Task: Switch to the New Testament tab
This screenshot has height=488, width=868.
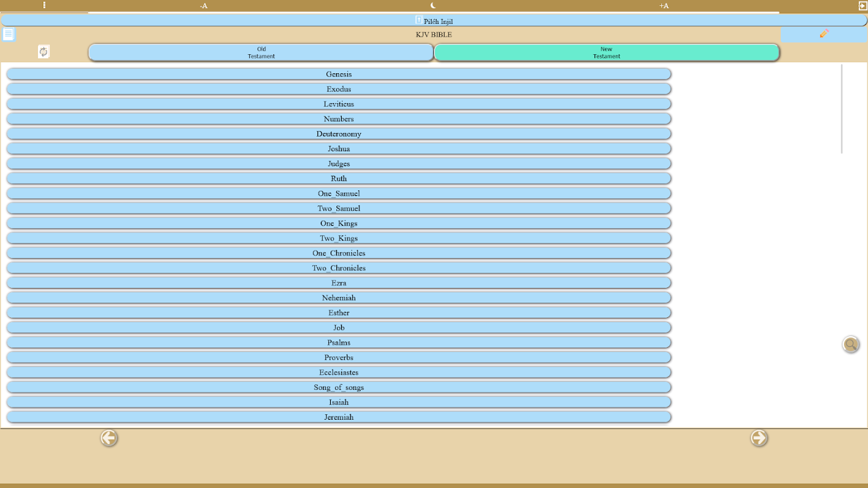Action: tap(606, 52)
